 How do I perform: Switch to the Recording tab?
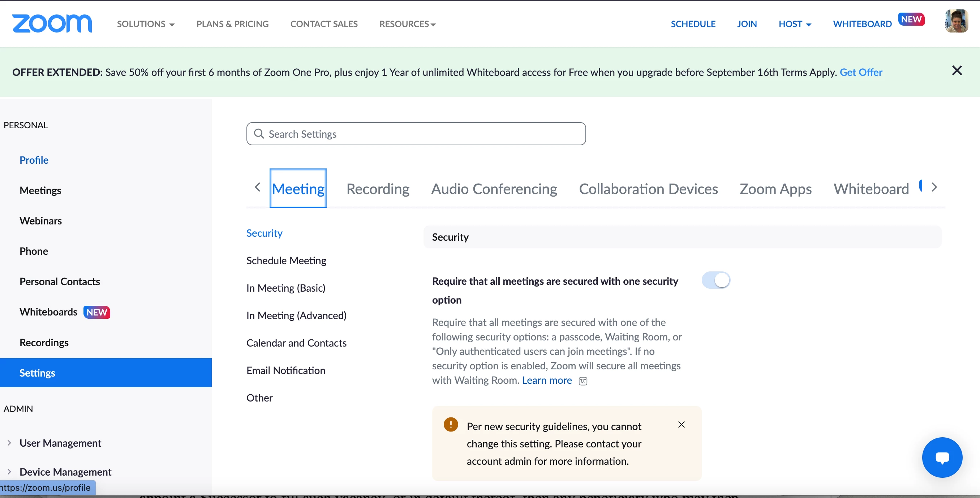pyautogui.click(x=377, y=189)
